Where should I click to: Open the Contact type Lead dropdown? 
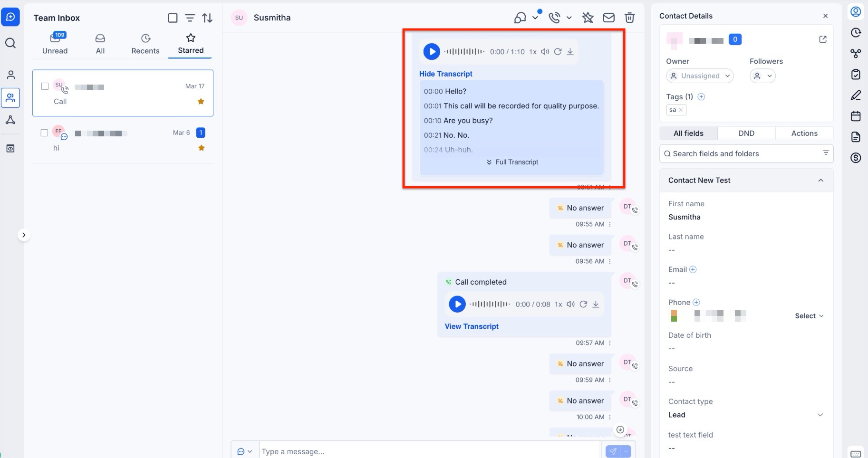(x=820, y=415)
